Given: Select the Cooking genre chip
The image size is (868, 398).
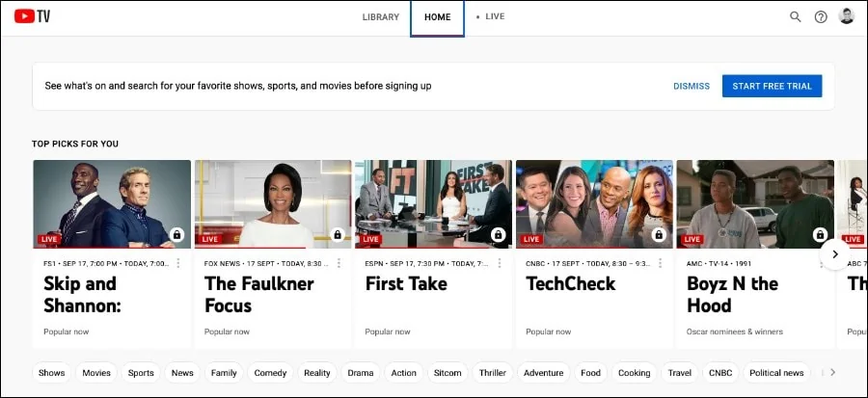Looking at the screenshot, I should click(635, 373).
